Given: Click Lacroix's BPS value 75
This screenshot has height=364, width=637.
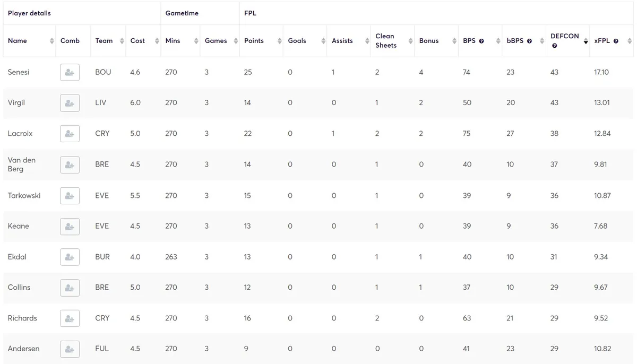Looking at the screenshot, I should tap(467, 134).
